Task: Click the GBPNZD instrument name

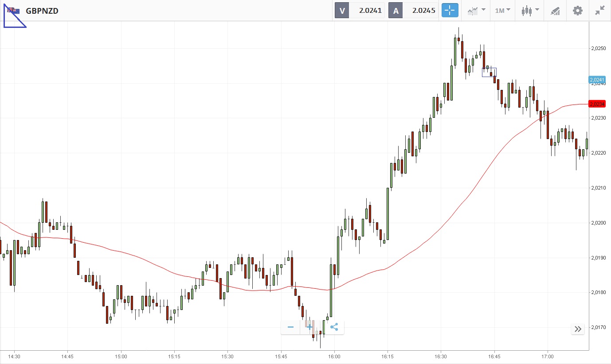Action: [x=42, y=11]
